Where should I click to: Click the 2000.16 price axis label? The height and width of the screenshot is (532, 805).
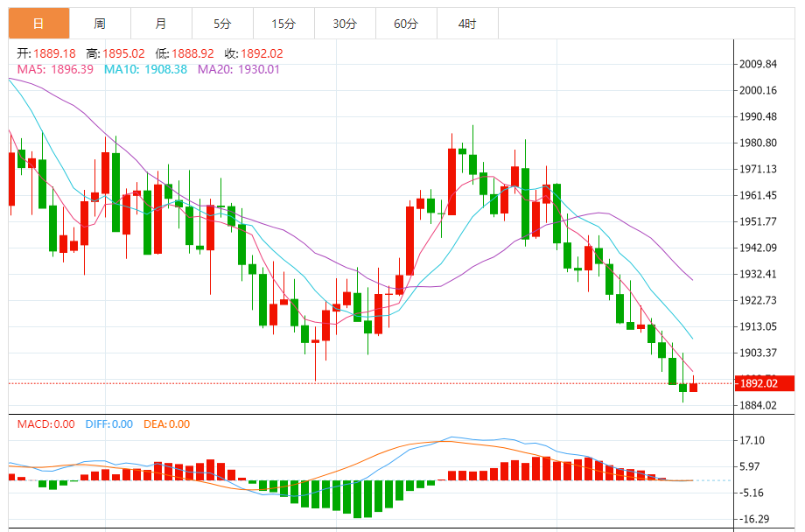coord(758,90)
